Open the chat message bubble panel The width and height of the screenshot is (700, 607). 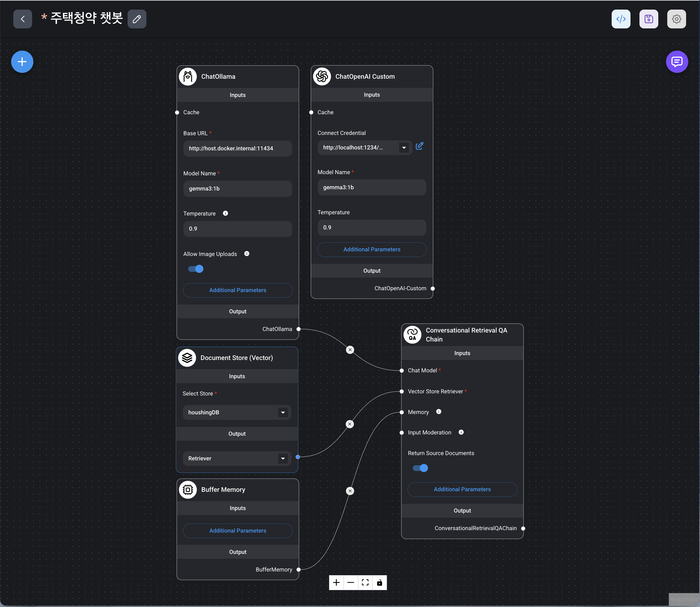[x=677, y=62]
